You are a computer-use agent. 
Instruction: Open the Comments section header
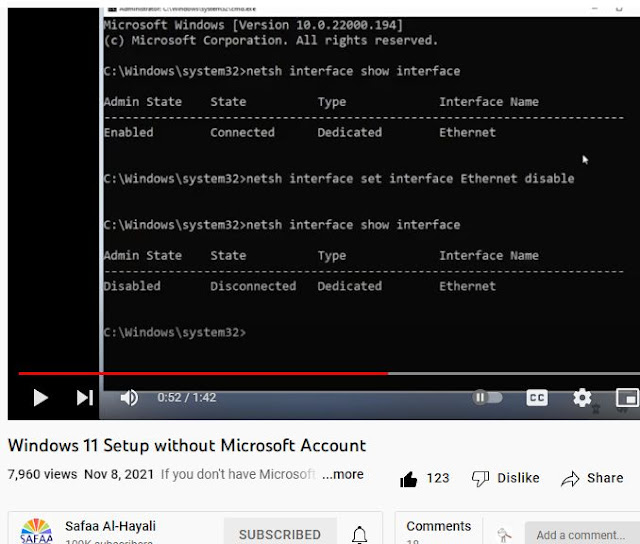click(x=438, y=526)
